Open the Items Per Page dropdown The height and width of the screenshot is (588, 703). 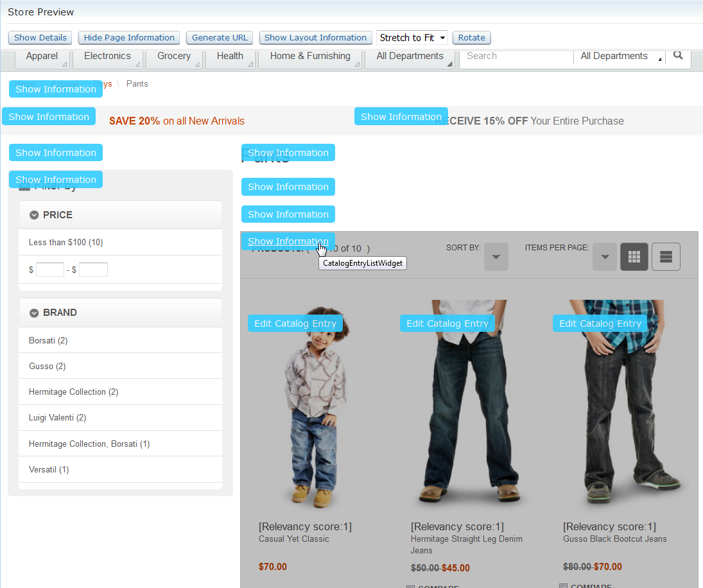(605, 257)
